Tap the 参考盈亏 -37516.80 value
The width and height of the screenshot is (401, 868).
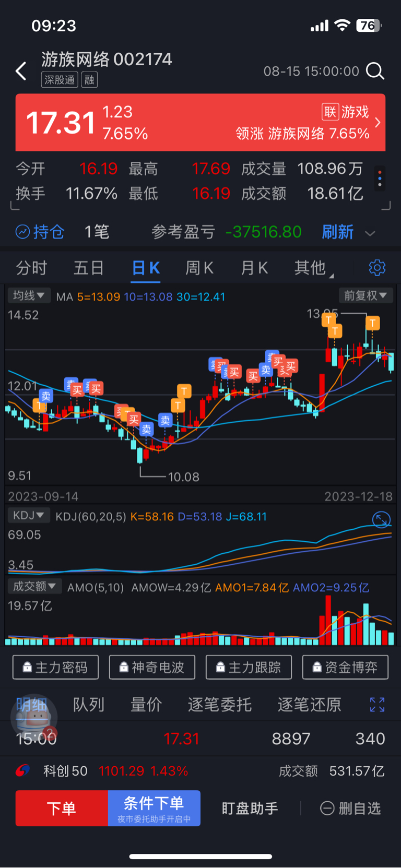(x=264, y=232)
